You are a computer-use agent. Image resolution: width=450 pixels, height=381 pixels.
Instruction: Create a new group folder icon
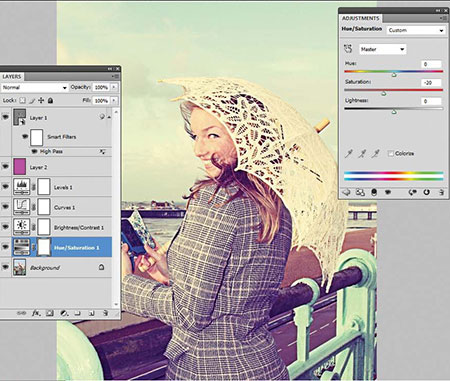[x=77, y=313]
